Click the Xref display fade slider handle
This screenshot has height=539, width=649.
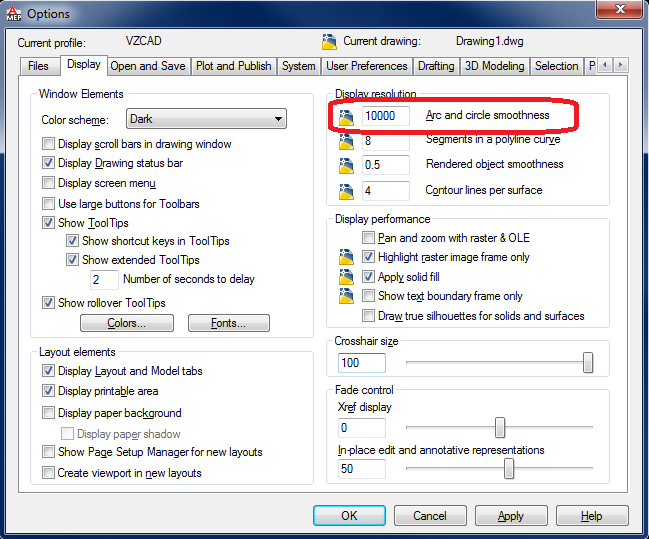(x=500, y=427)
